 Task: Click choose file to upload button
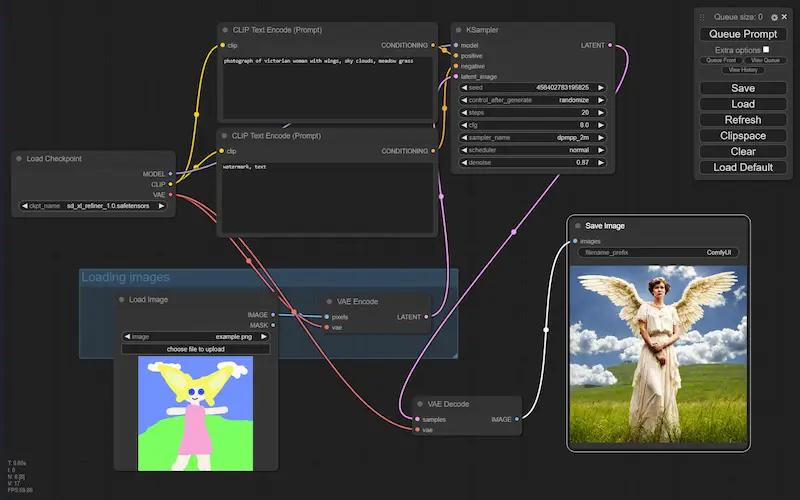click(x=195, y=349)
